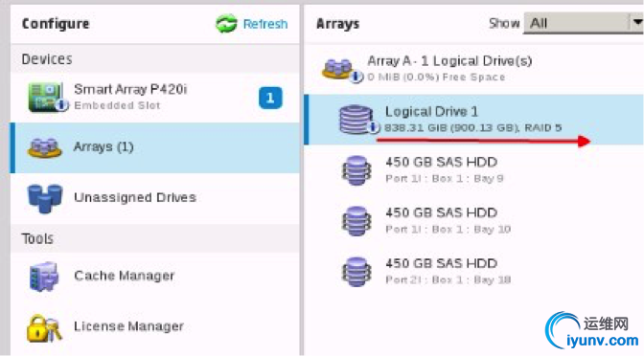Open Smart Array P420i device entry
Image resolution: width=644 pixels, height=356 pixels.
click(155, 98)
